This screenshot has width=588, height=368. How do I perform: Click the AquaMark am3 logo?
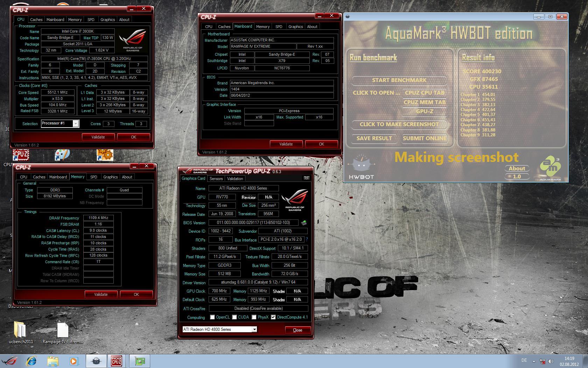tap(550, 168)
